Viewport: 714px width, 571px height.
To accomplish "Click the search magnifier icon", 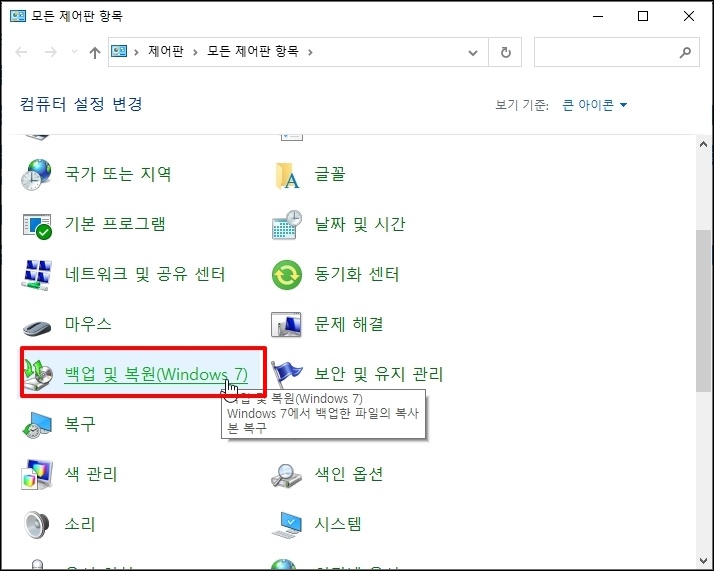I will [x=685, y=52].
